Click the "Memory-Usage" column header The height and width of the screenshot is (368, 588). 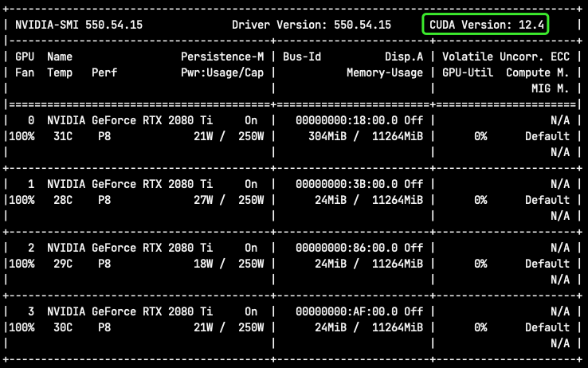pyautogui.click(x=385, y=72)
